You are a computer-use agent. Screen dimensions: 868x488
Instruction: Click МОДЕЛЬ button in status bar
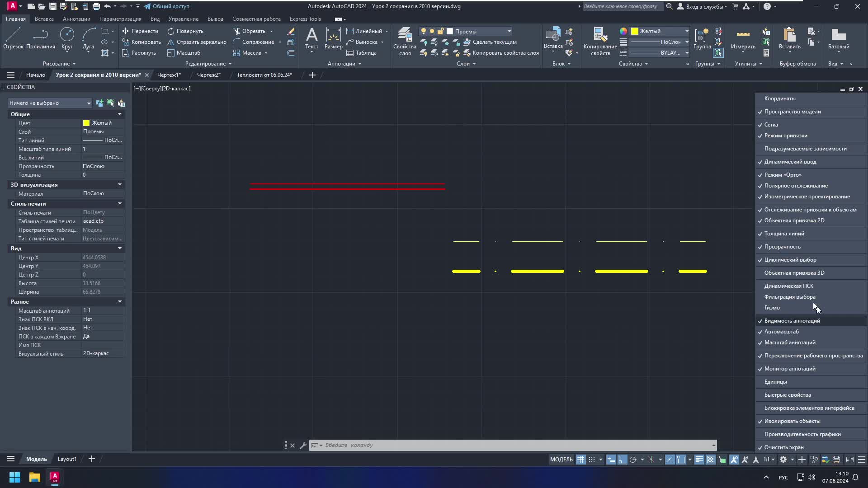click(561, 460)
